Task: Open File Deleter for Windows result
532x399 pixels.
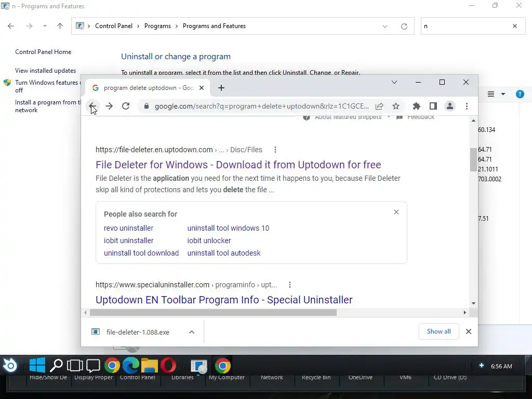Action: [x=238, y=165]
